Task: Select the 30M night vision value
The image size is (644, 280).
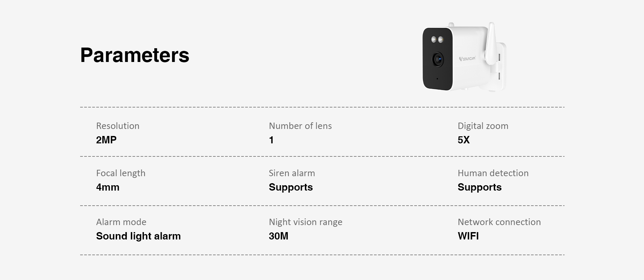Action: point(278,236)
